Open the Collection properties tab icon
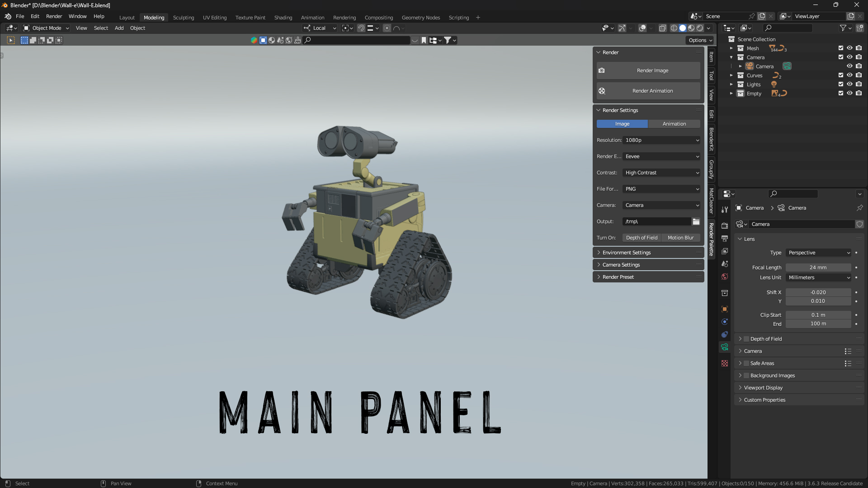Viewport: 868px width, 488px height. click(x=725, y=293)
